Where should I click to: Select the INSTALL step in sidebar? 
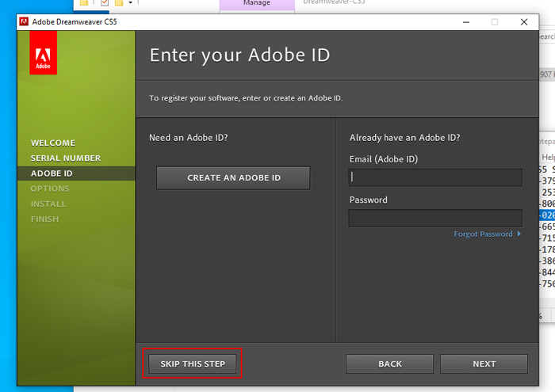point(48,204)
